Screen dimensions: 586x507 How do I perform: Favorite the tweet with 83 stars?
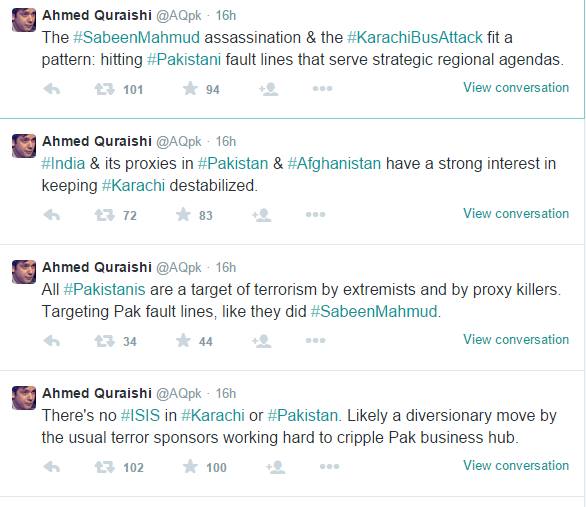coord(183,214)
